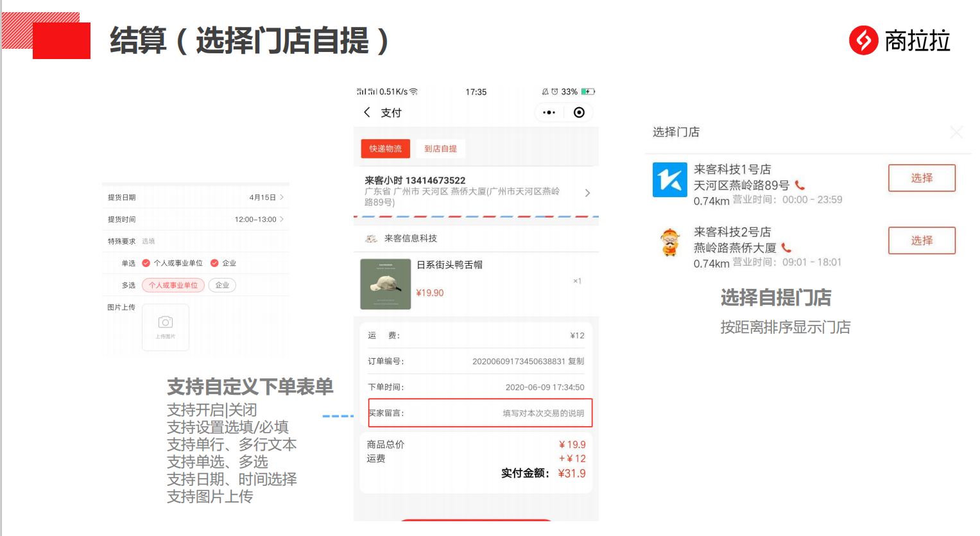
Task: Open the three-dots more menu
Action: click(549, 112)
